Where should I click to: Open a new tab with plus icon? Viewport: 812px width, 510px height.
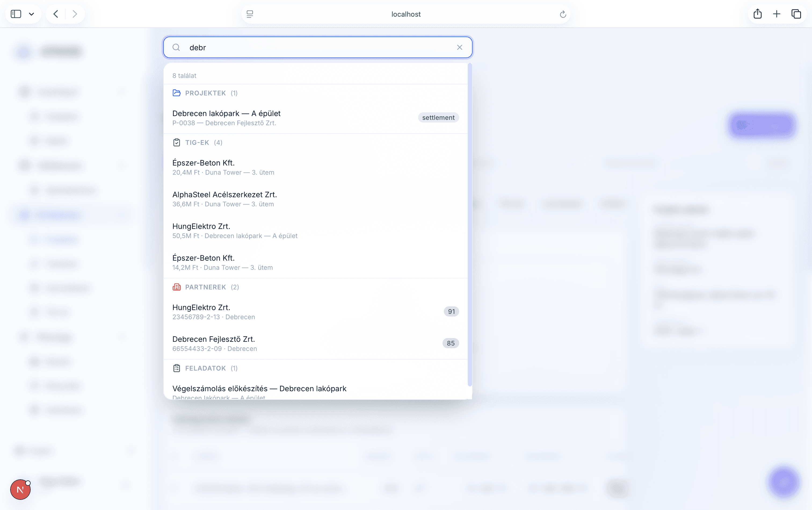(777, 14)
